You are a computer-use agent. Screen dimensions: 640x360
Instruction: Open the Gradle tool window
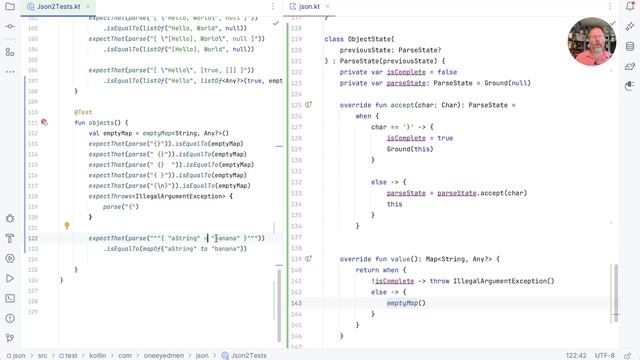pyautogui.click(x=630, y=67)
